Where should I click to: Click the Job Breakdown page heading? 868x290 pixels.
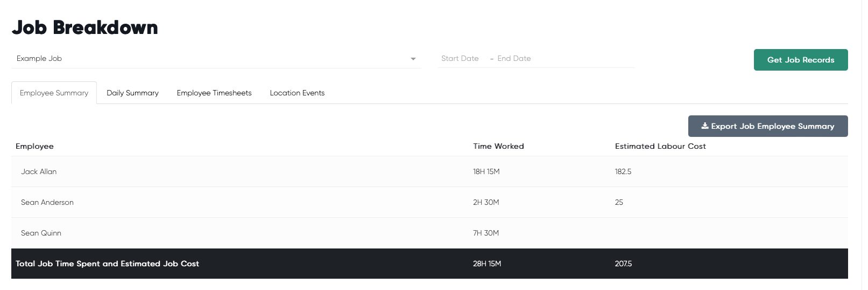pos(85,27)
